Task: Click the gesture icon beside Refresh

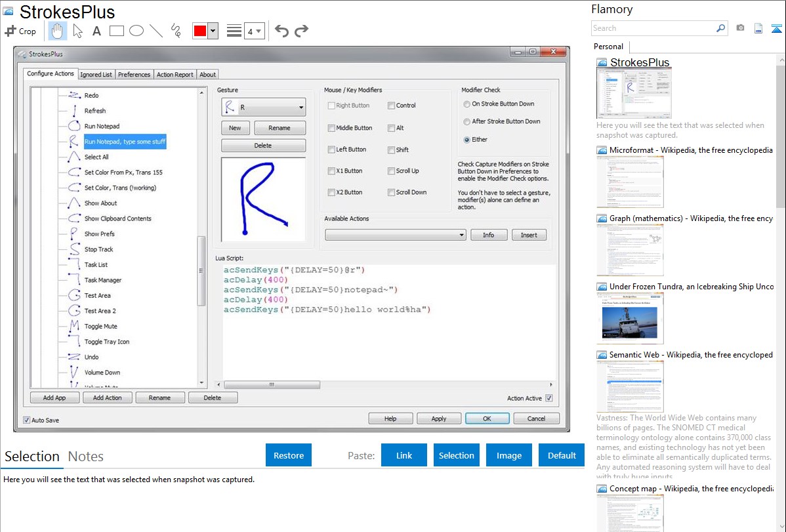Action: click(x=74, y=110)
